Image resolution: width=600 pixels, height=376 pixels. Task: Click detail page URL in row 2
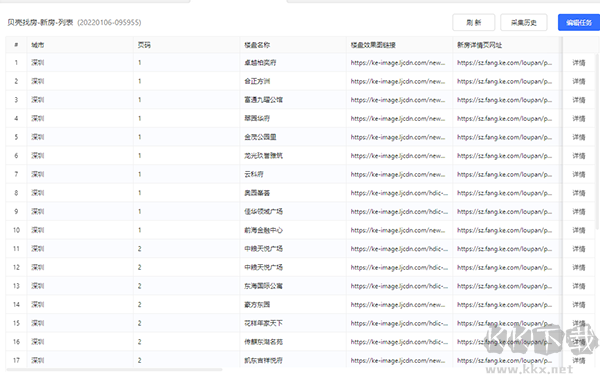point(504,81)
